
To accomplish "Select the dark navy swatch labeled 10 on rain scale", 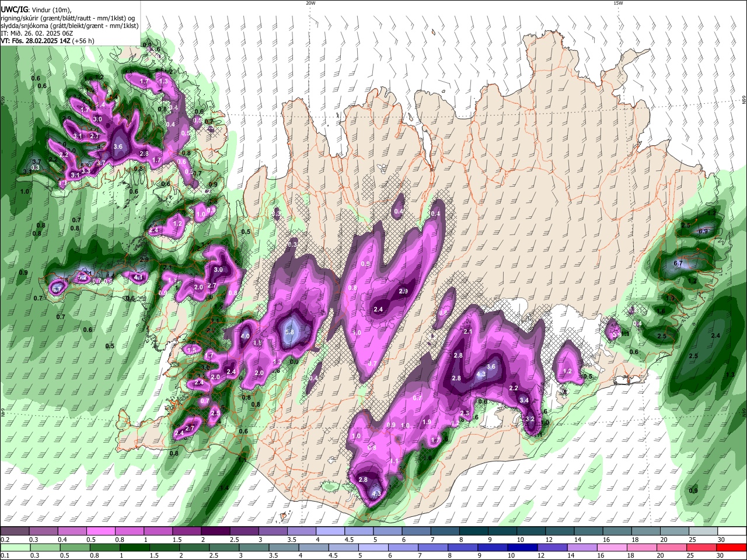I will tap(521, 547).
